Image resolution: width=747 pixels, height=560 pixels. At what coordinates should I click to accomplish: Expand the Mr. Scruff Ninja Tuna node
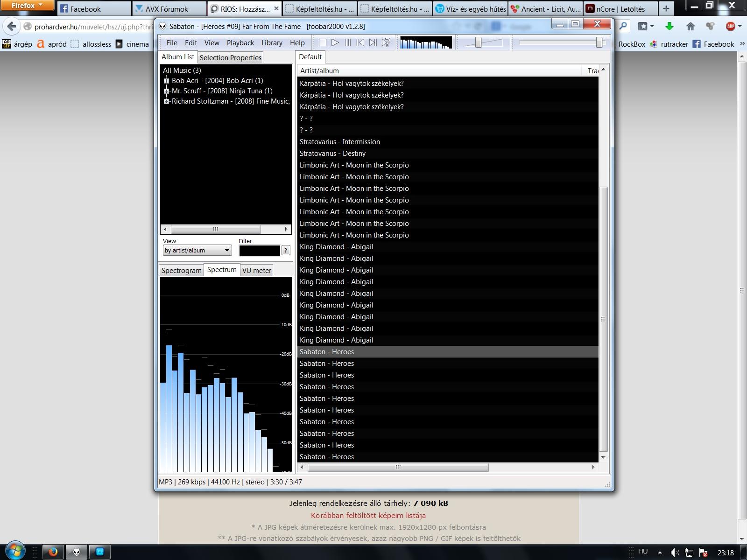166,91
